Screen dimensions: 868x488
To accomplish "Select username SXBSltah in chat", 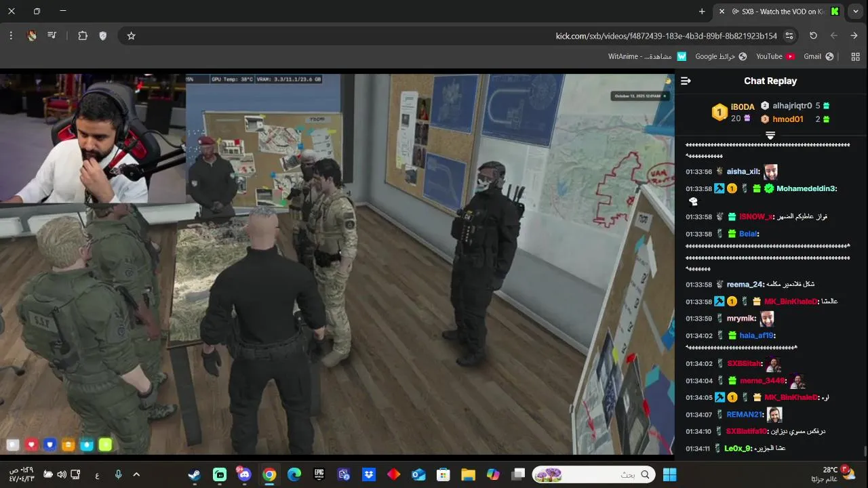I will (x=744, y=364).
